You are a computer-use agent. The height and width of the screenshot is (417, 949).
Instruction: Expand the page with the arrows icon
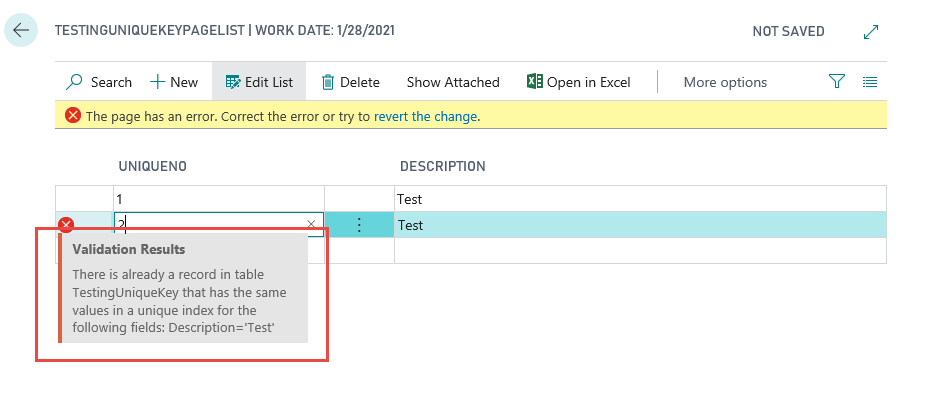tap(870, 32)
